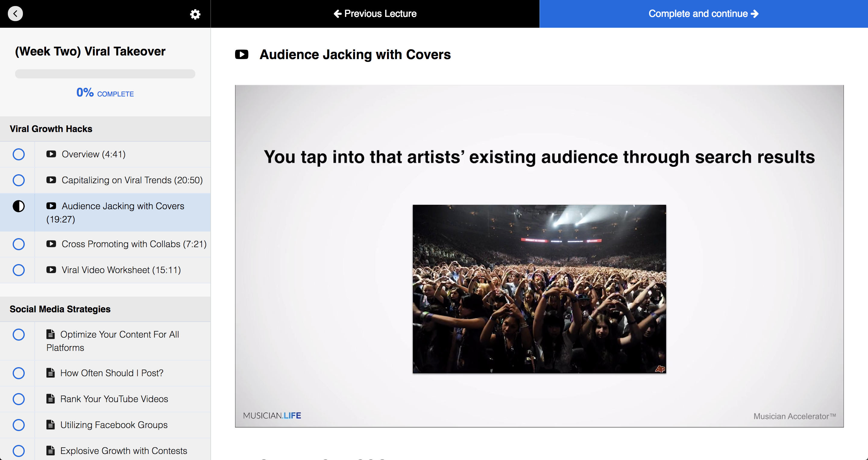Viewport: 868px width, 460px height.
Task: Toggle completion circle for Explosive Growth with Contests
Action: pos(18,451)
